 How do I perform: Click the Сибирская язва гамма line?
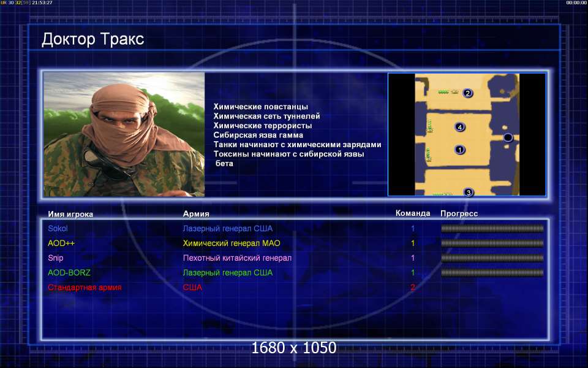(258, 135)
